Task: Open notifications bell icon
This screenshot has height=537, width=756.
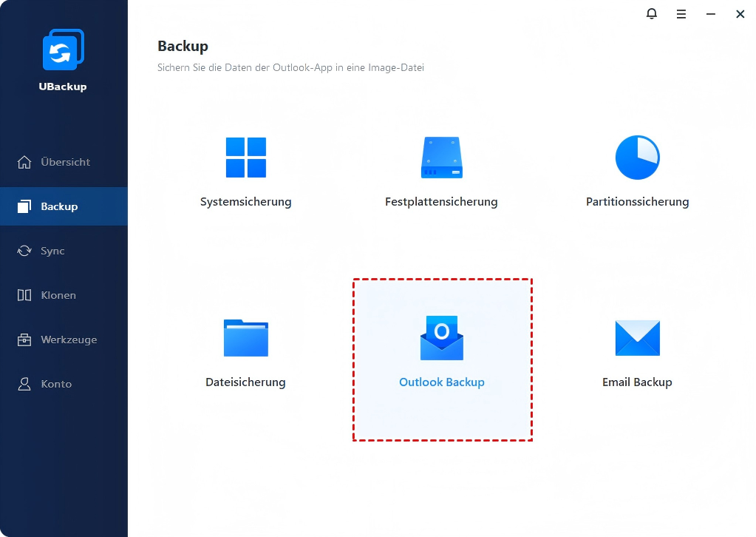Action: click(x=651, y=13)
